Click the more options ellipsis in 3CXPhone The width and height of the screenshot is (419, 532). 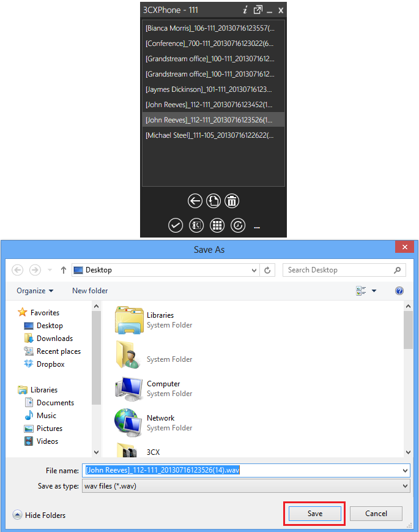click(x=257, y=228)
